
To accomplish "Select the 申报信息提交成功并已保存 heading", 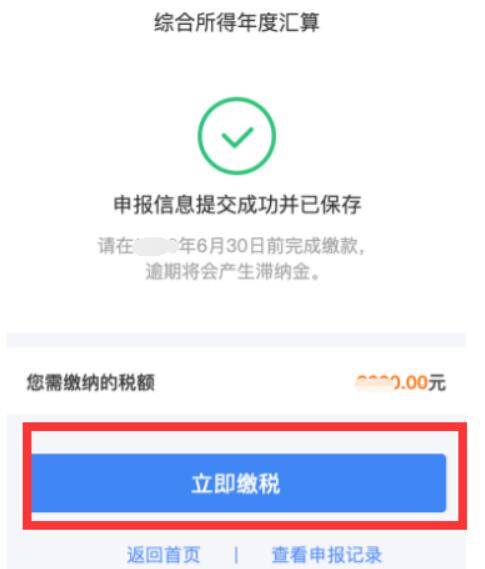I will [x=238, y=204].
